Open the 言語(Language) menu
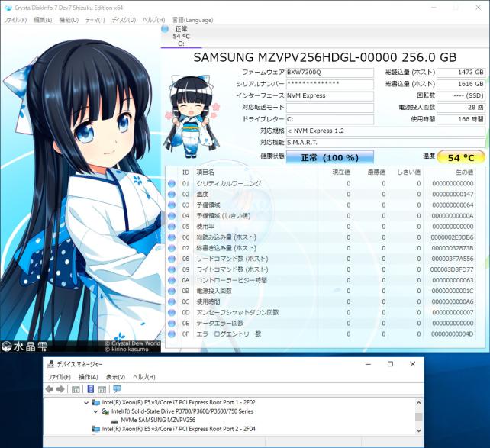The height and width of the screenshot is (448, 490). coord(192,20)
